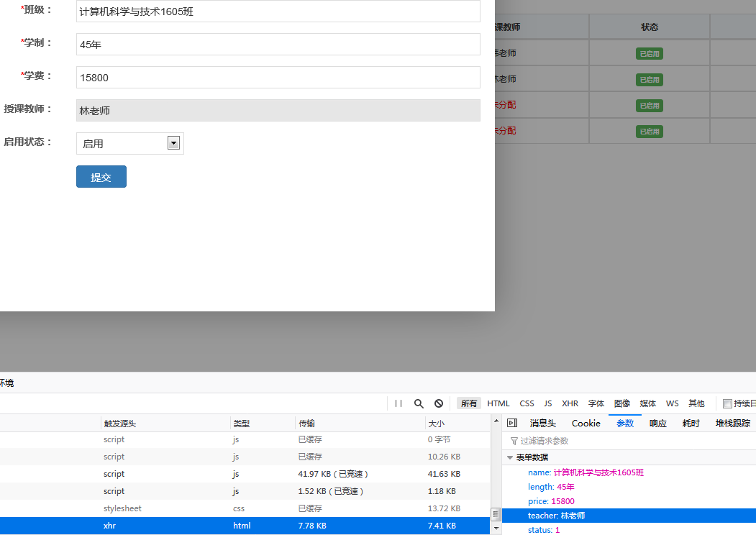The image size is (756, 535).
Task: Click the status: 1 parameter
Action: 544,530
